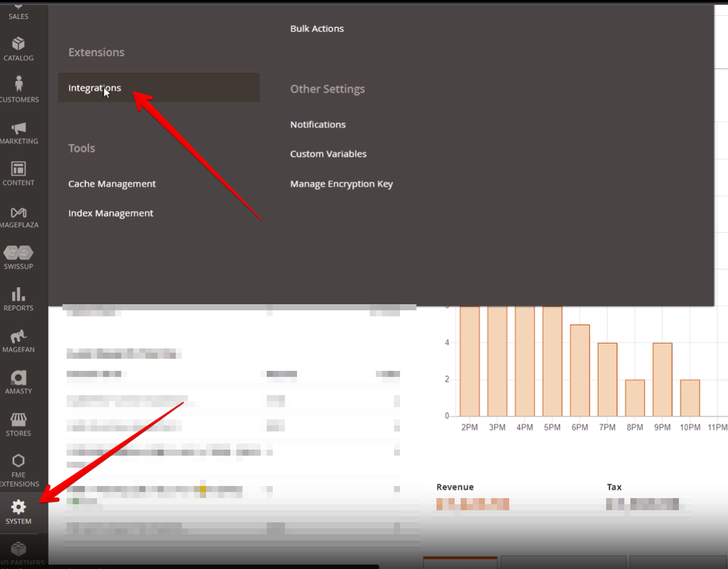Click the Other Settings section heading
The height and width of the screenshot is (569, 728).
tap(327, 89)
